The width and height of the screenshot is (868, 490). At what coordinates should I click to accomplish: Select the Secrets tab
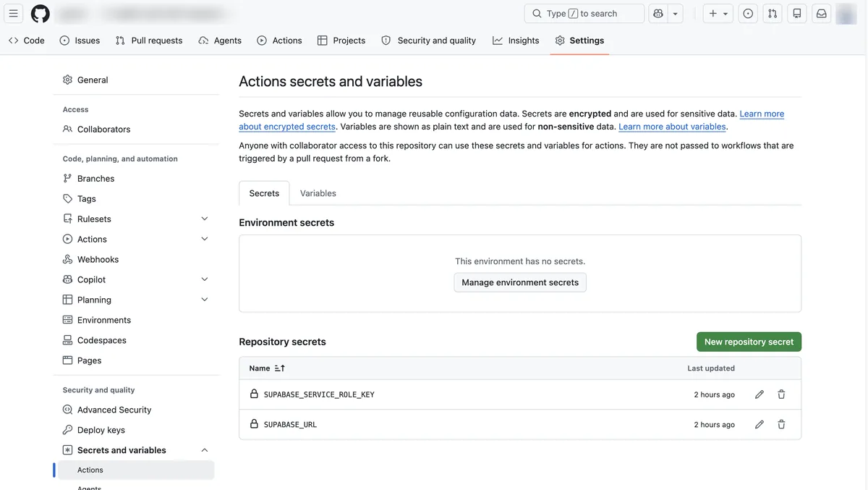(264, 193)
